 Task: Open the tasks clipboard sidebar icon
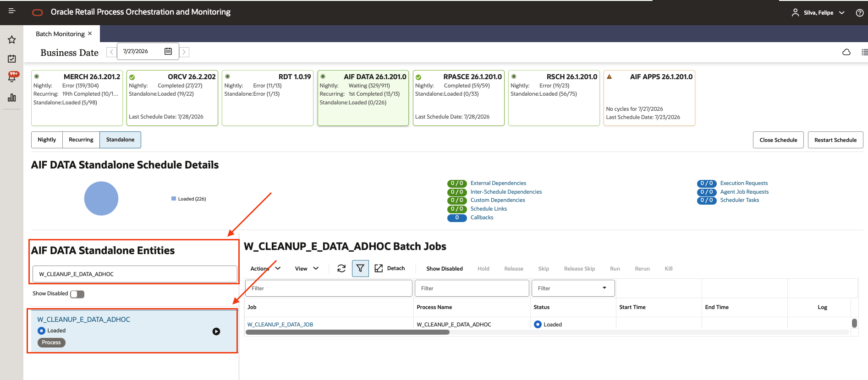[12, 59]
